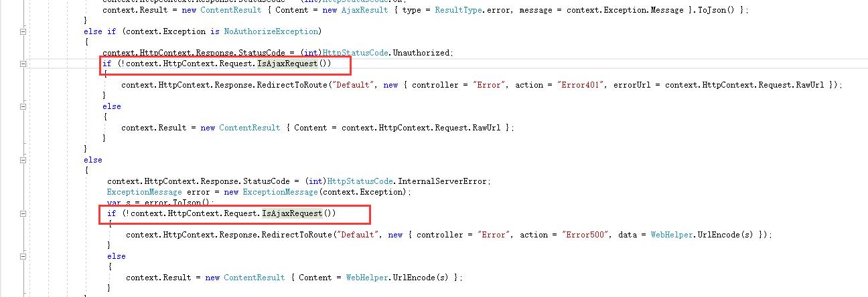Collapse the if block containing the Error401 redirect
Viewport: 868px width, 297px height.
click(x=23, y=64)
